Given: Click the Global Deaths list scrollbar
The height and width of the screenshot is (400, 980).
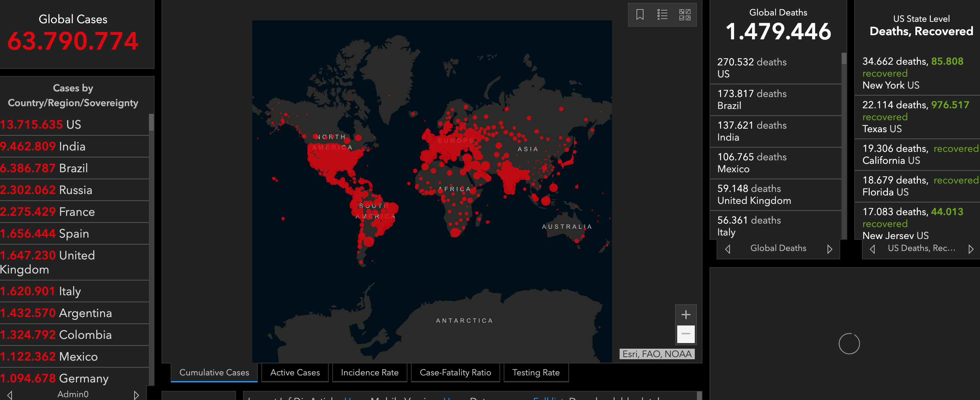Looking at the screenshot, I should tap(844, 144).
